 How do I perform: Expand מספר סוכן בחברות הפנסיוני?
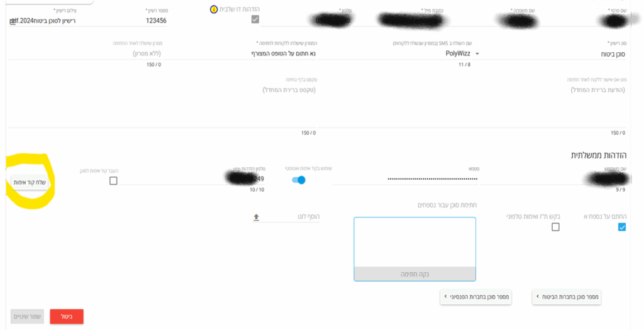tap(475, 296)
